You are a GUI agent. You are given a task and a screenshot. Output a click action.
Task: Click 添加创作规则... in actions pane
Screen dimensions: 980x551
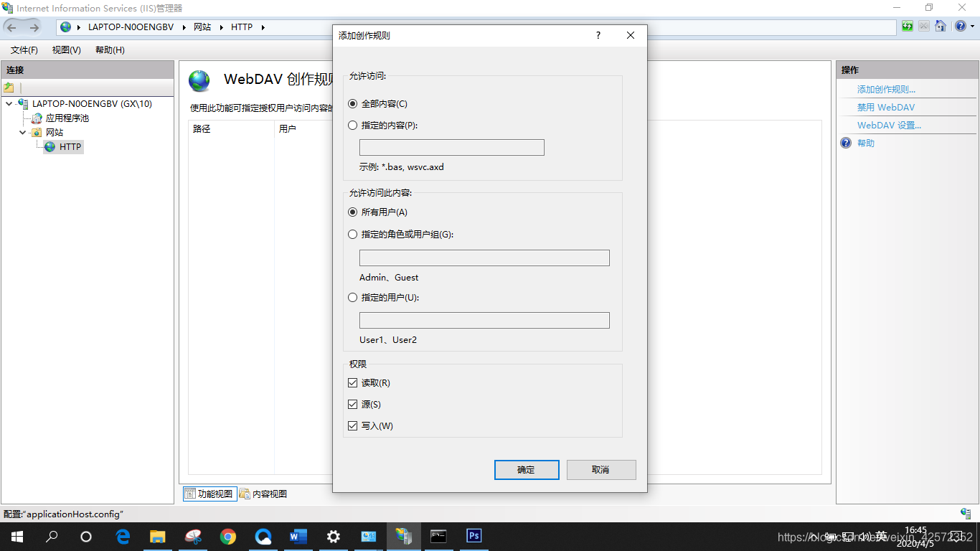tap(886, 90)
